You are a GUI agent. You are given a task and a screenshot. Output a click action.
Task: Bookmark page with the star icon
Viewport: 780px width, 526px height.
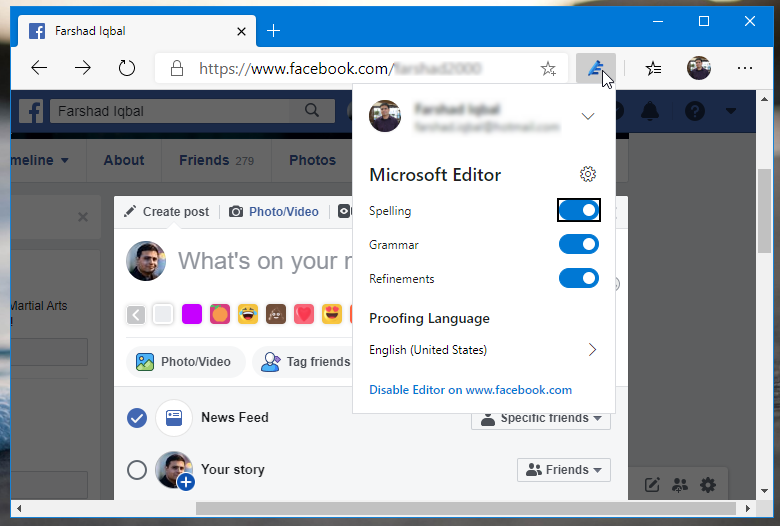point(548,69)
